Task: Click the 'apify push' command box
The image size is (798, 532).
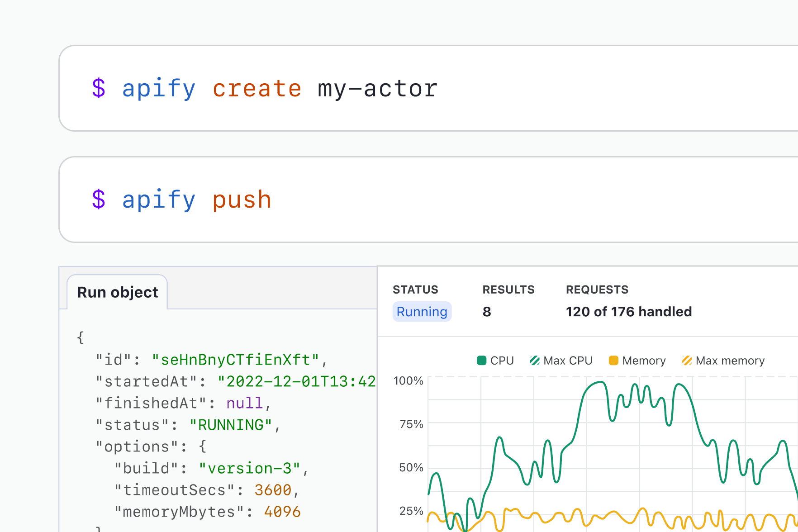Action: [428, 199]
